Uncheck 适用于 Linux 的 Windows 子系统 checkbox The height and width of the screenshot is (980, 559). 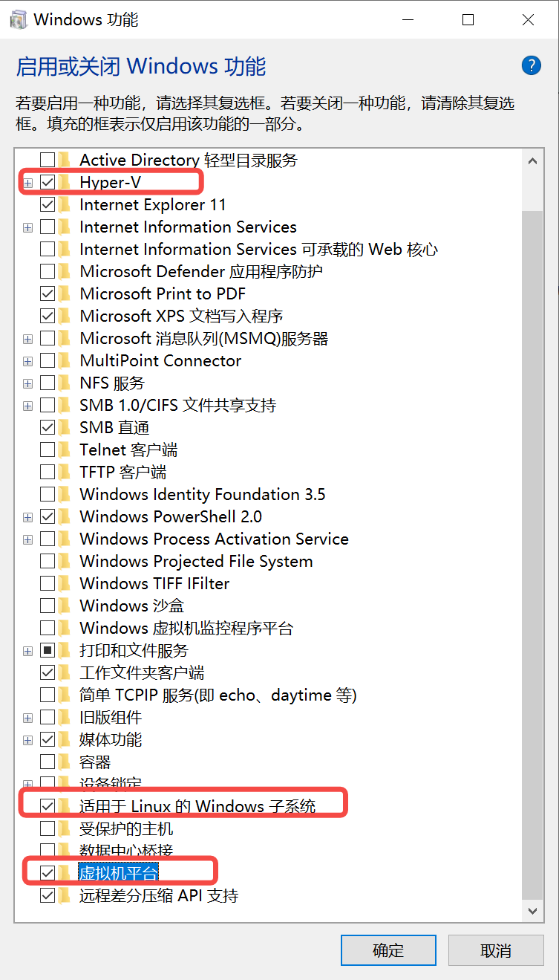(48, 806)
